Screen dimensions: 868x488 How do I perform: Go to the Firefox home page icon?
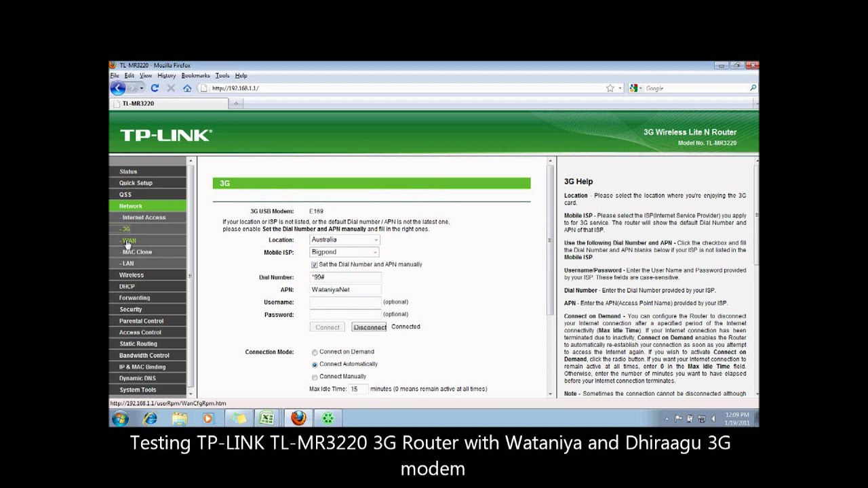point(187,88)
